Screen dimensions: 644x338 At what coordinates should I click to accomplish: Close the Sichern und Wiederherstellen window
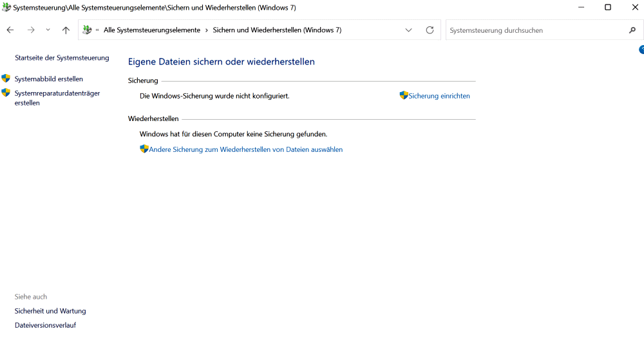click(x=635, y=7)
